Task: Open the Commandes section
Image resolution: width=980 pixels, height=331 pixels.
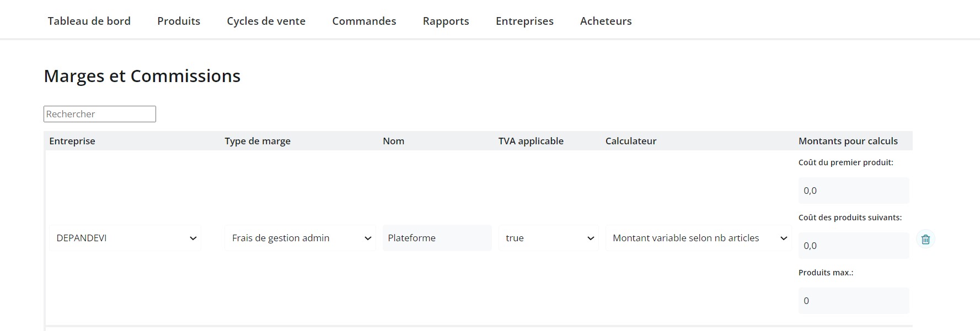Action: pos(364,21)
